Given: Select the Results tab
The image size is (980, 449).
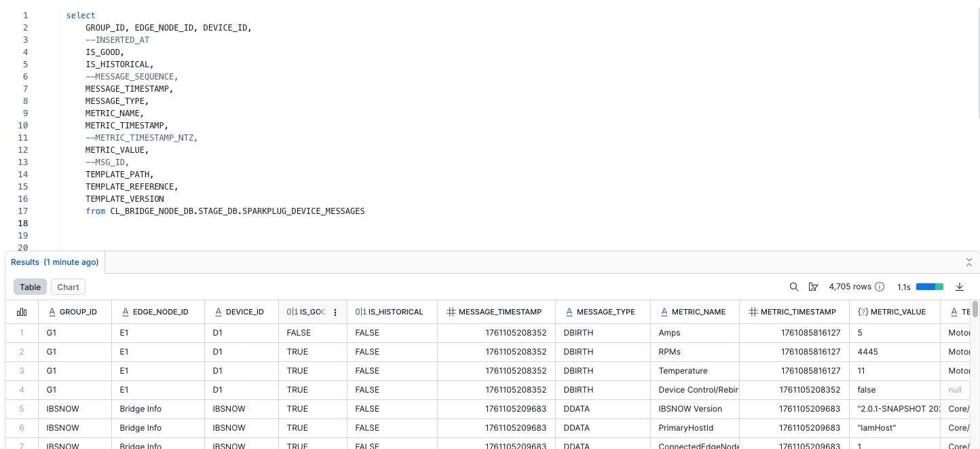Looking at the screenshot, I should coord(54,262).
